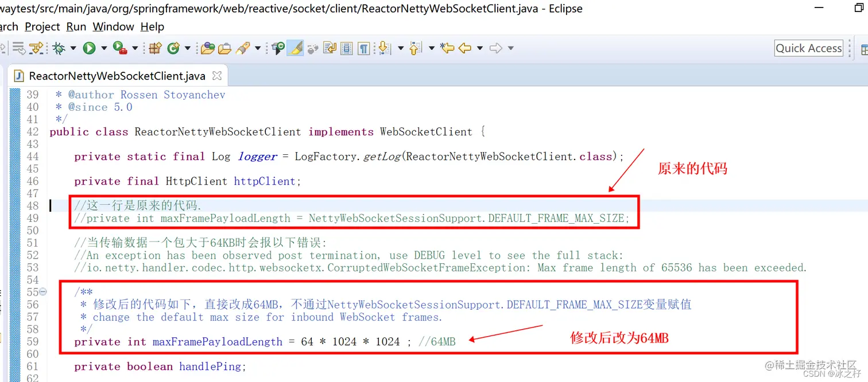Click the New Java Package icon
Viewport: 868px width, 382px height.
coord(155,48)
